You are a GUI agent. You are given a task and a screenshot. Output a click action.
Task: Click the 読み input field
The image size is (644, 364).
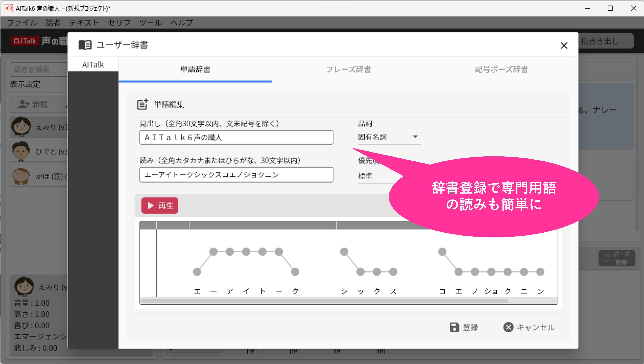point(236,175)
